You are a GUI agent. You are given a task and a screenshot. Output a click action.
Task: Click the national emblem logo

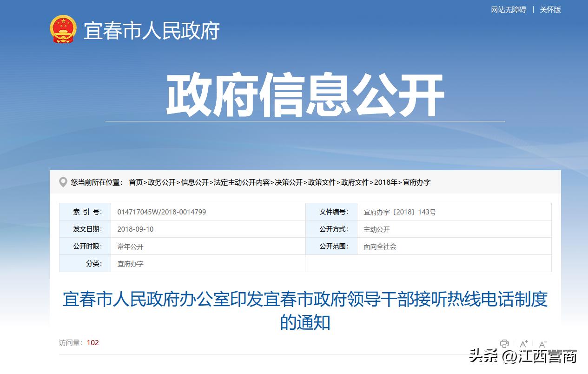pyautogui.click(x=63, y=29)
